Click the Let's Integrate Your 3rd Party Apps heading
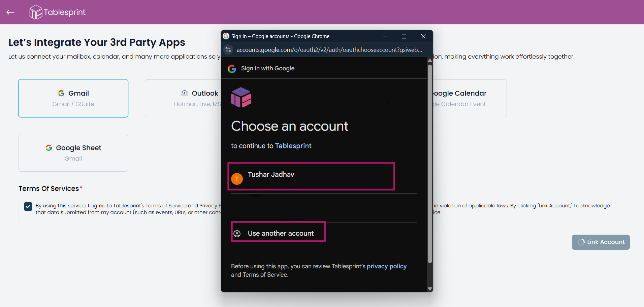 click(97, 42)
